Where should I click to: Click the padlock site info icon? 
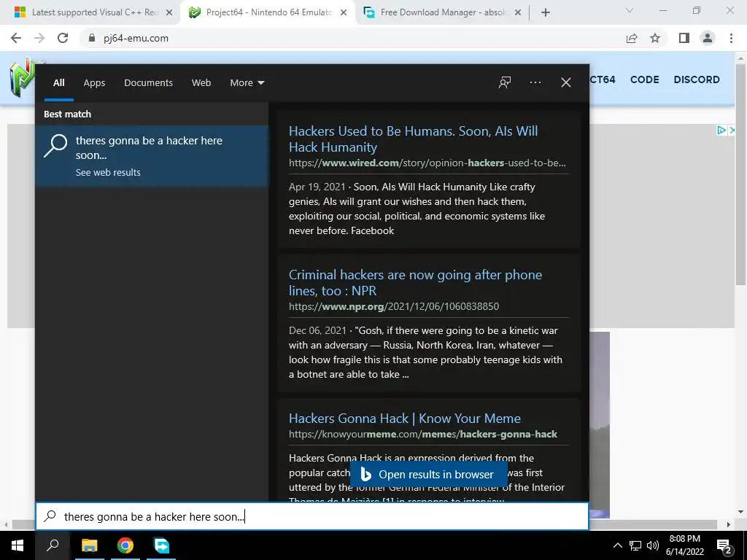pyautogui.click(x=91, y=38)
